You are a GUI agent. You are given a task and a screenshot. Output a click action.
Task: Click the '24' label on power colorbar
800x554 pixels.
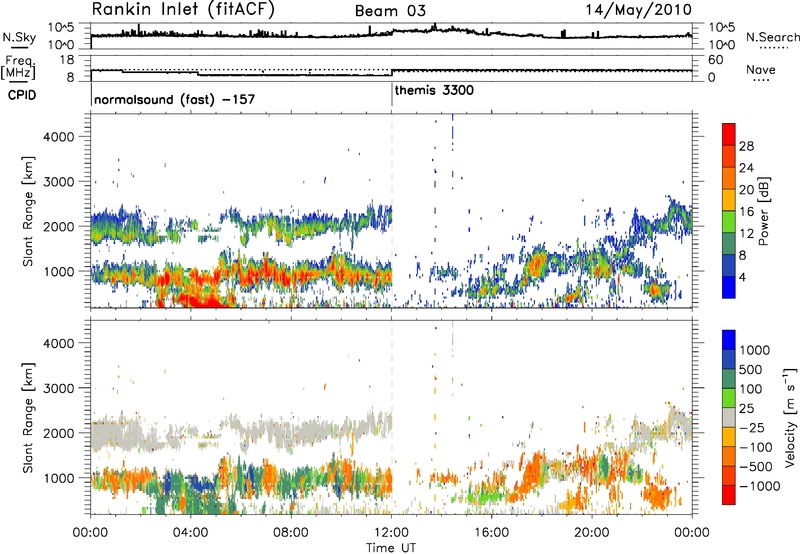pos(746,168)
